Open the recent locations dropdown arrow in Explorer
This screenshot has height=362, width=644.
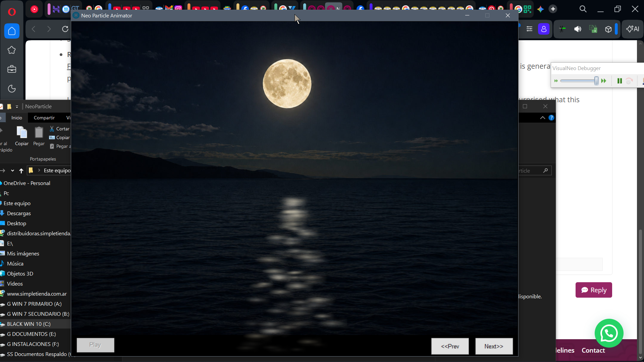click(12, 171)
